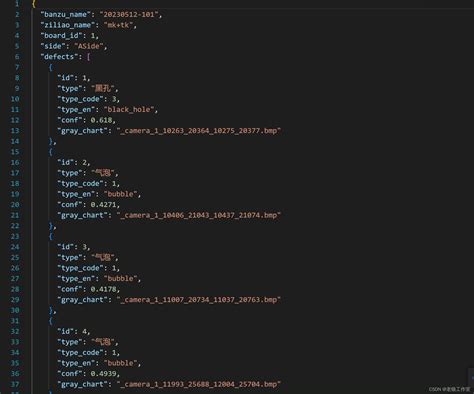Select the "bubble" value on line 35
The image size is (474, 394).
(x=120, y=363)
